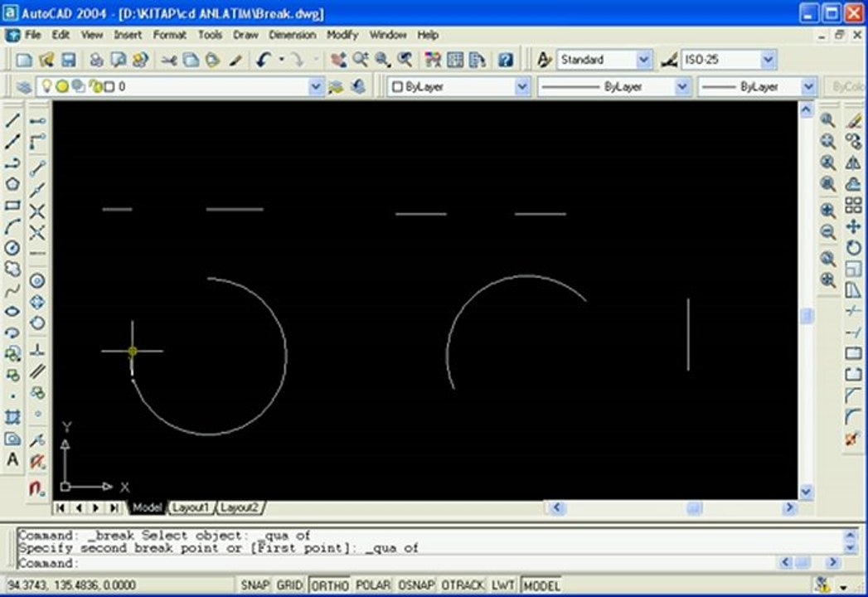
Task: Open the Layer Properties Manager icon
Action: [x=23, y=87]
